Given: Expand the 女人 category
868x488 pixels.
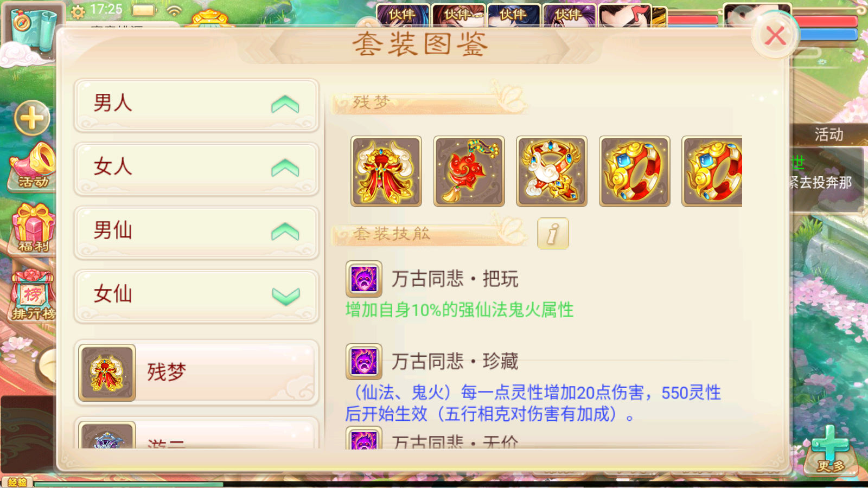Looking at the screenshot, I should [196, 169].
